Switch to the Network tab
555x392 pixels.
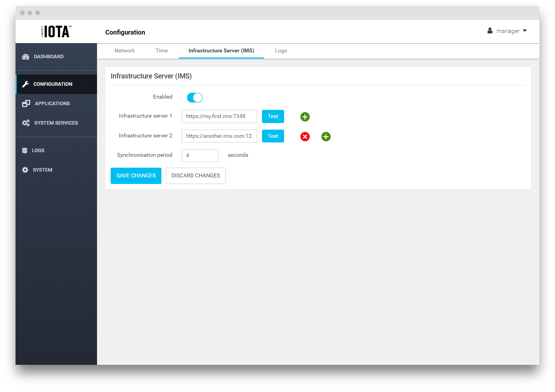coord(125,51)
